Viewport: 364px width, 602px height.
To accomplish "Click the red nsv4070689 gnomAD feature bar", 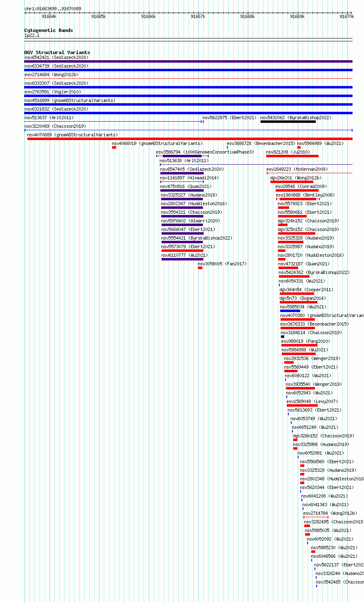I will click(190, 139).
